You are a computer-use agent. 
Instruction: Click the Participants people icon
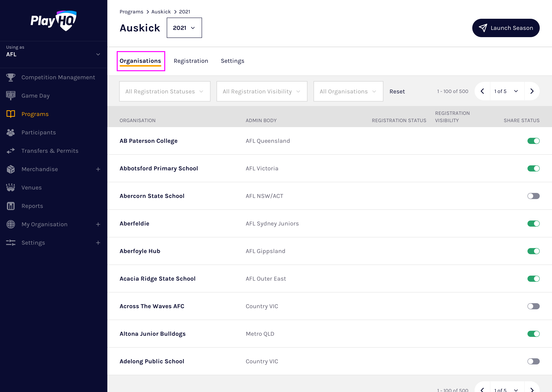click(x=11, y=132)
